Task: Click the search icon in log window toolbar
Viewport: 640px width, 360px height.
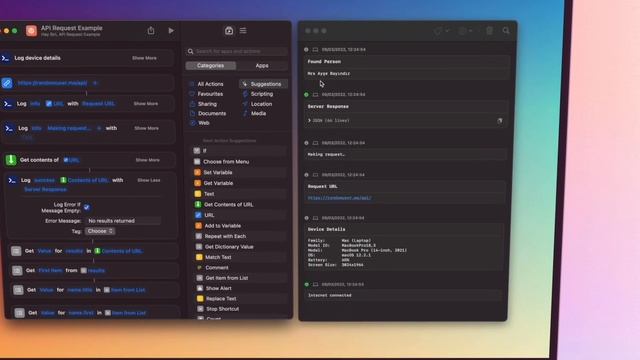Action: (506, 31)
